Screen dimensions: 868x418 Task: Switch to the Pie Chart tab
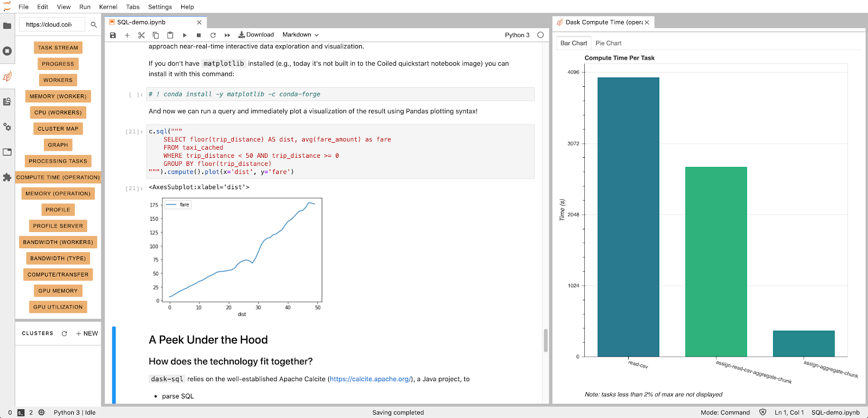click(x=608, y=43)
